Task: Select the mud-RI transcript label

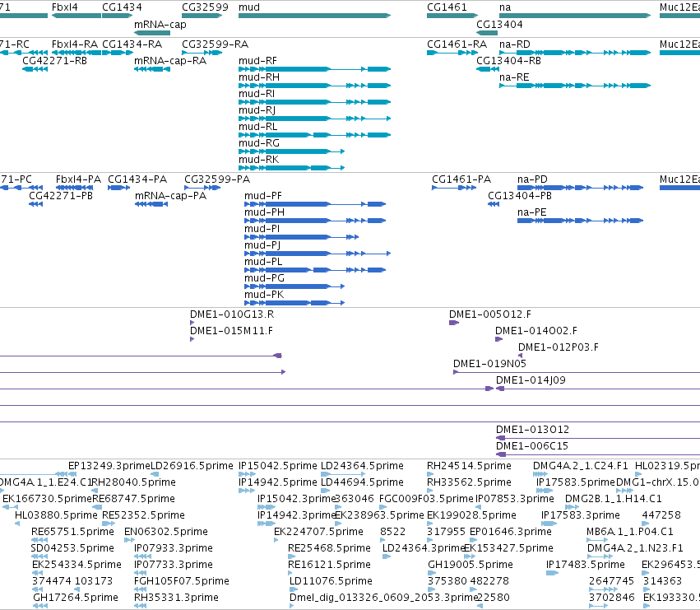Action: click(257, 94)
